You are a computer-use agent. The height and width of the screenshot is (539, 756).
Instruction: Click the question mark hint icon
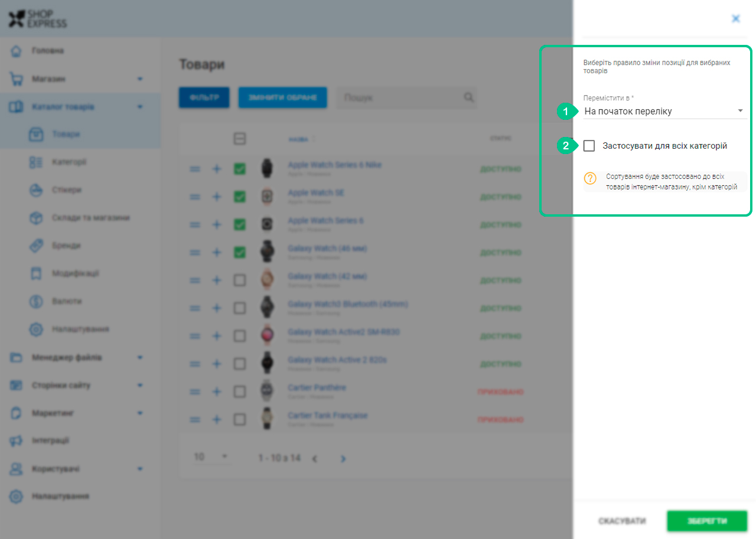click(590, 178)
